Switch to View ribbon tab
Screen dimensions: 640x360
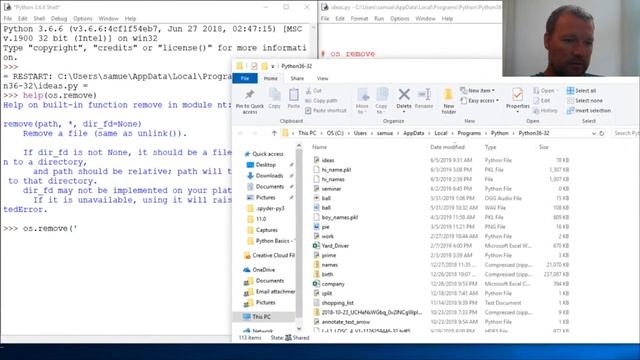[322, 78]
